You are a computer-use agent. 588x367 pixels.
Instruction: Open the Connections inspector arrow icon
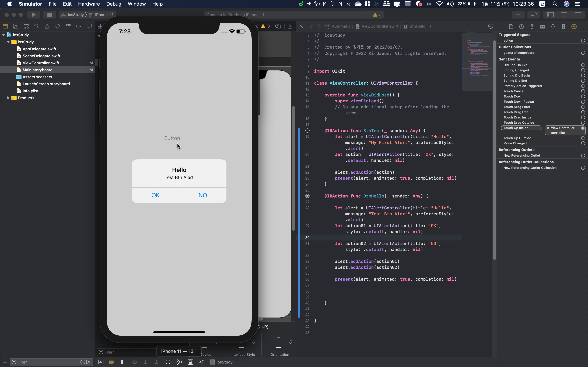[574, 26]
